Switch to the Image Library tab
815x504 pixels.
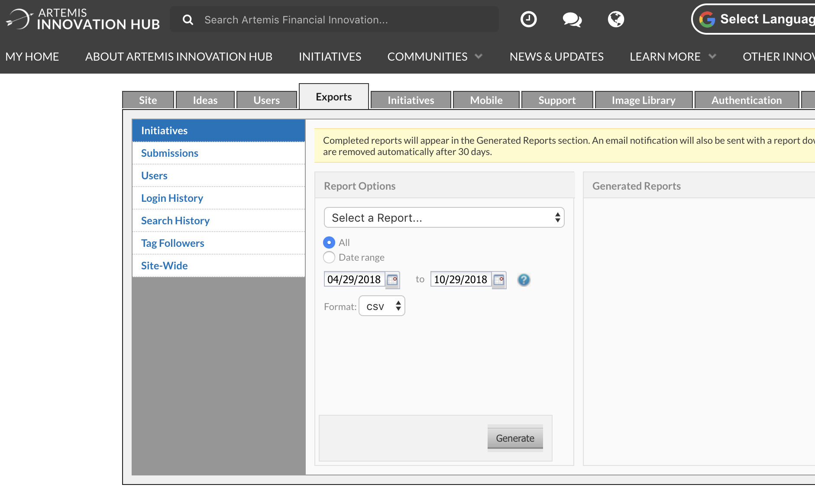[644, 100]
